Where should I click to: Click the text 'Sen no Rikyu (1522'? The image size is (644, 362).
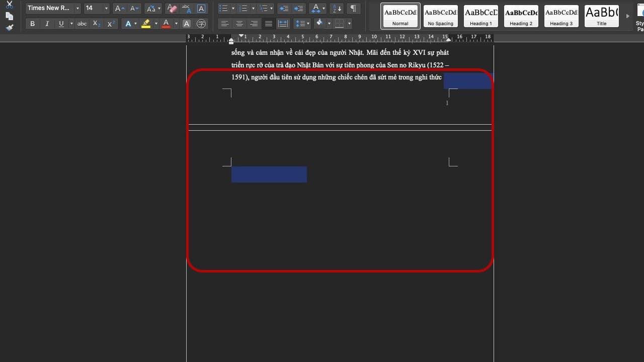412,65
